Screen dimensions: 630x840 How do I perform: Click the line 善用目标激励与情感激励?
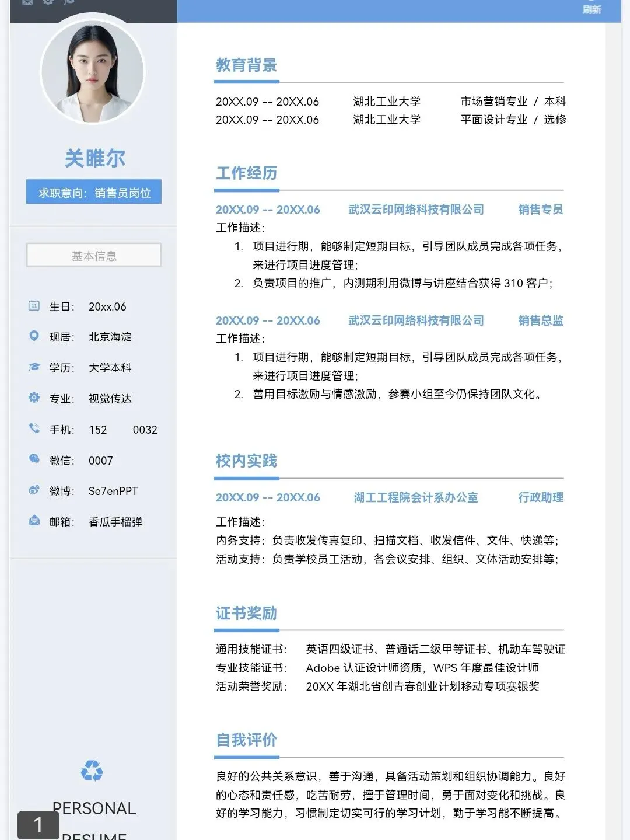(388, 394)
